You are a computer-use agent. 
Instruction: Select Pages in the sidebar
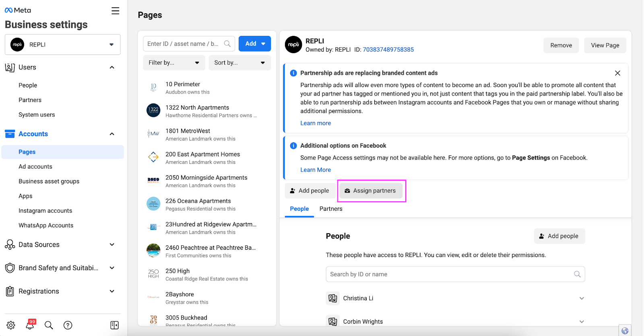(63, 152)
